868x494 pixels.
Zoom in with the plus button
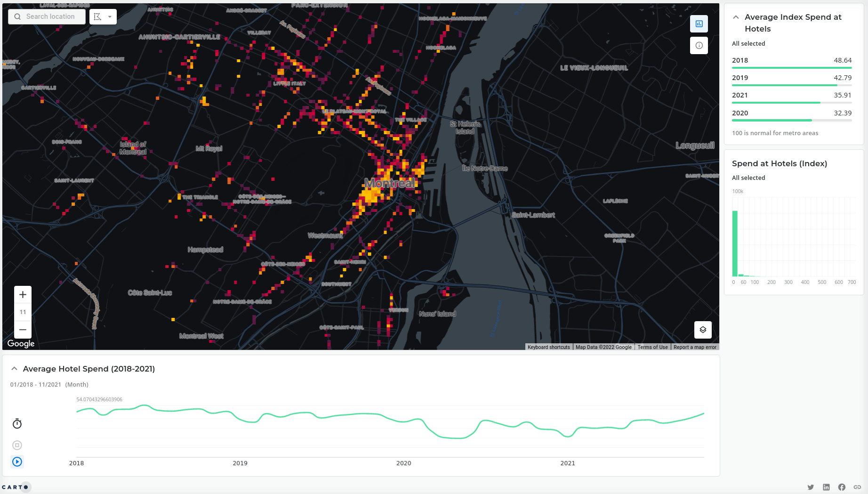pyautogui.click(x=23, y=295)
